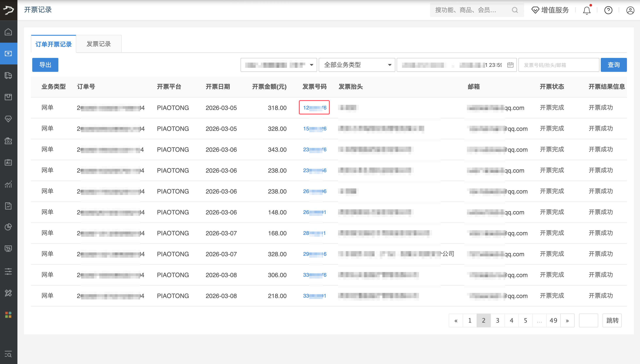Click the invoice title ending in 公司

[x=396, y=254]
